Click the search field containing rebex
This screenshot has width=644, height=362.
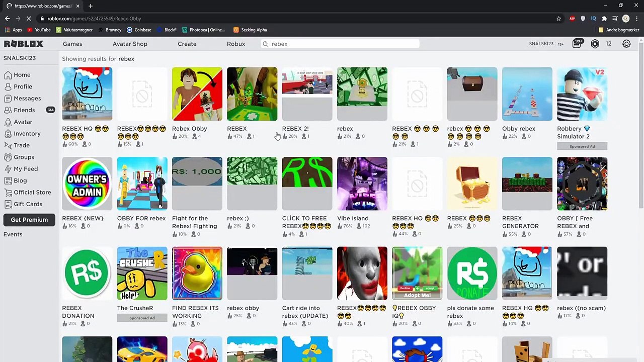click(x=340, y=44)
